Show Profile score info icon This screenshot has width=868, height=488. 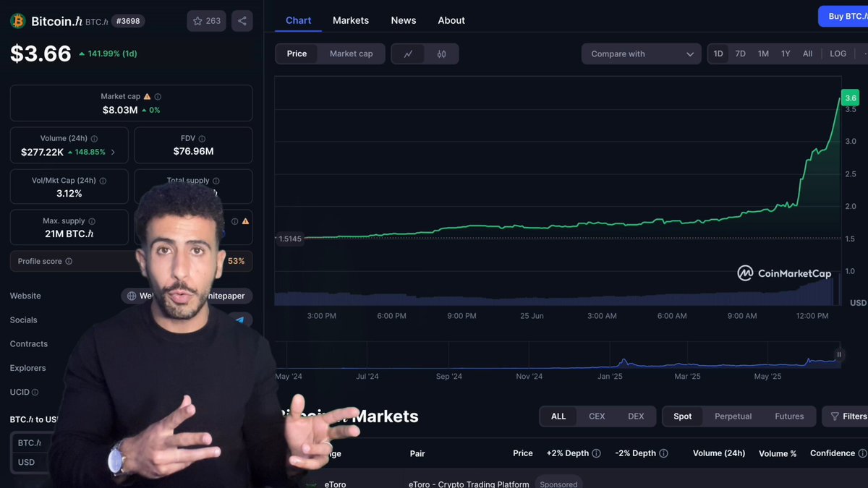(69, 261)
